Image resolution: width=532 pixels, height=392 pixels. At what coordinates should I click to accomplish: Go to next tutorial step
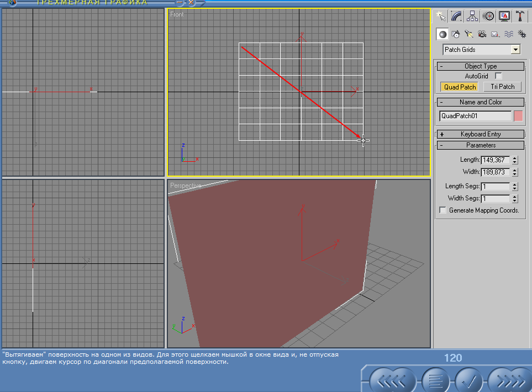(x=509, y=382)
